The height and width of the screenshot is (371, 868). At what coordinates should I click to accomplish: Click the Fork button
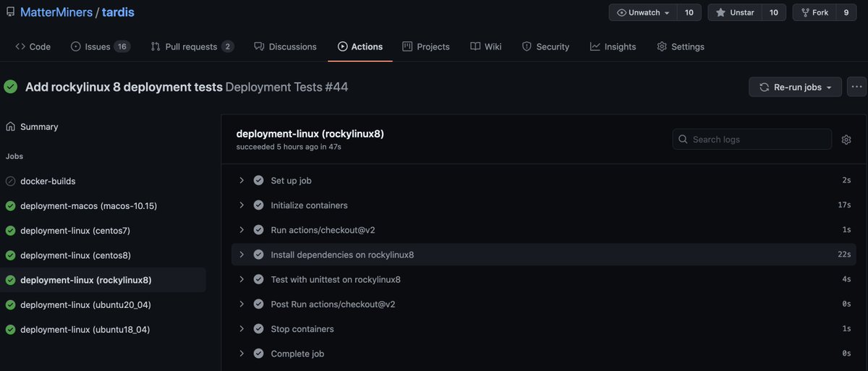pyautogui.click(x=814, y=12)
